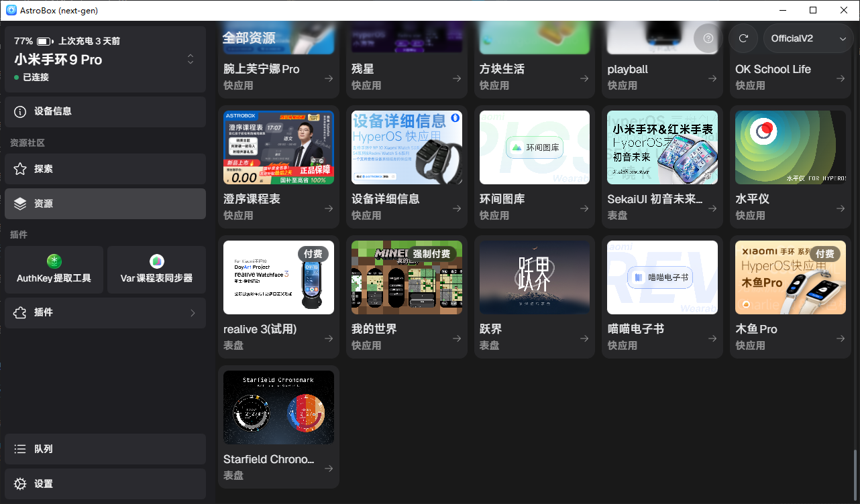Click the help question mark icon
860x504 pixels.
(x=708, y=38)
